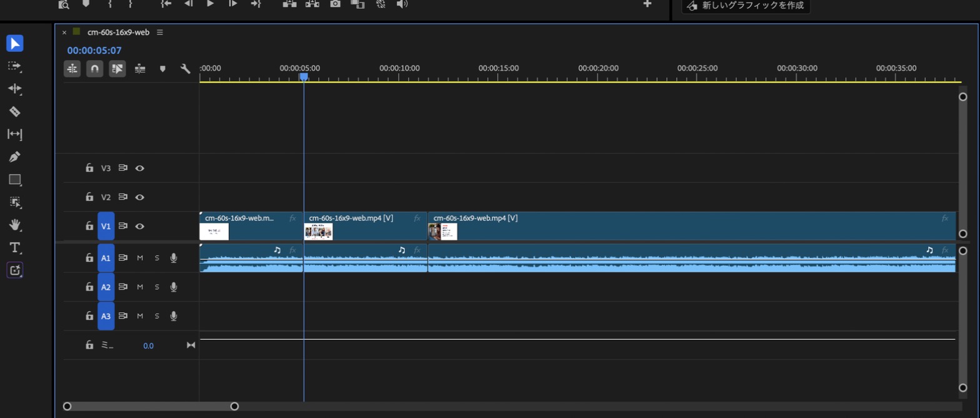Add a marker in the timeline header
This screenshot has width=980, height=418.
[162, 69]
